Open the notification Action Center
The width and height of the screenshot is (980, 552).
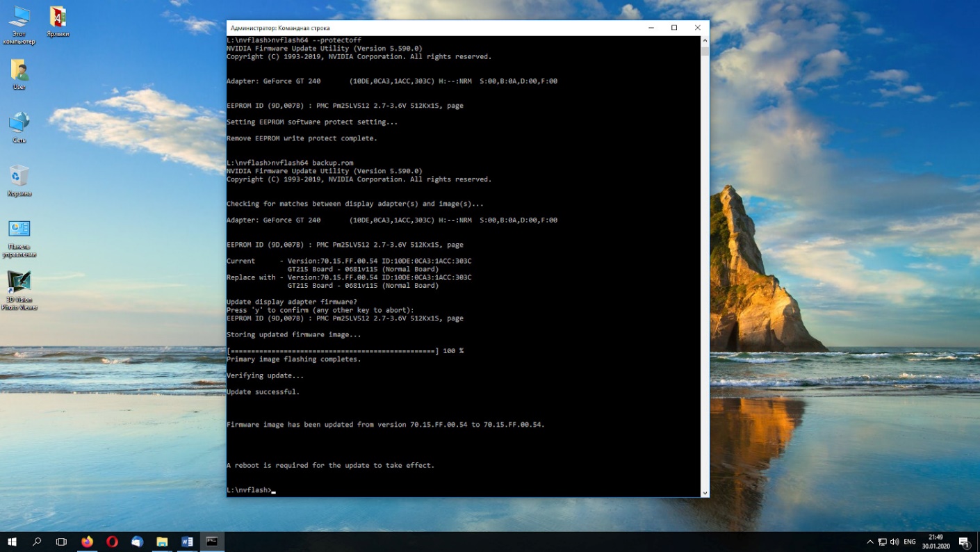[964, 542]
